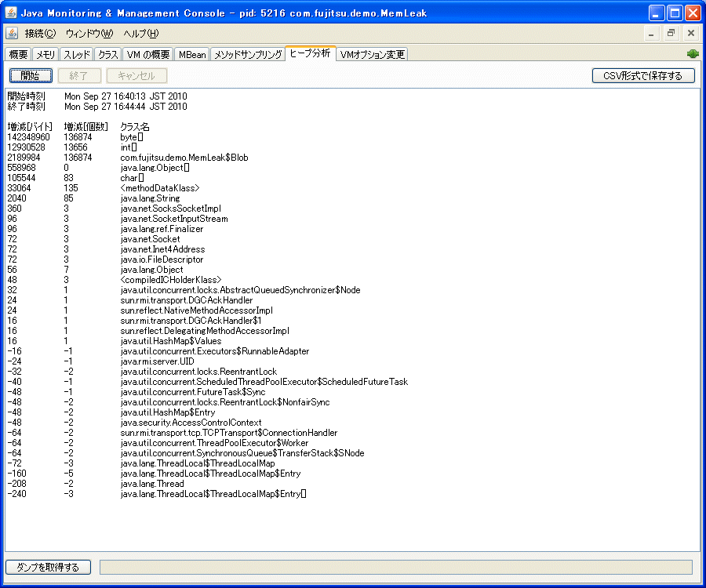The image size is (706, 588).
Task: Click java.io.FileDescriptor entry
Action: 162,260
